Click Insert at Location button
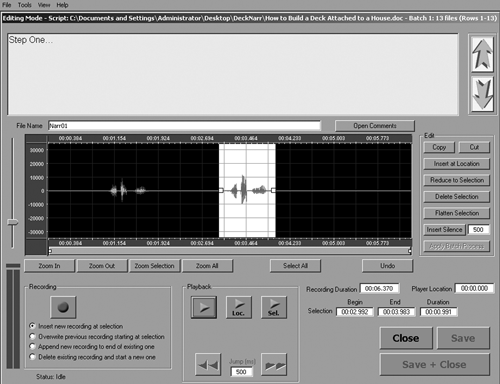500x384 pixels. (x=456, y=164)
